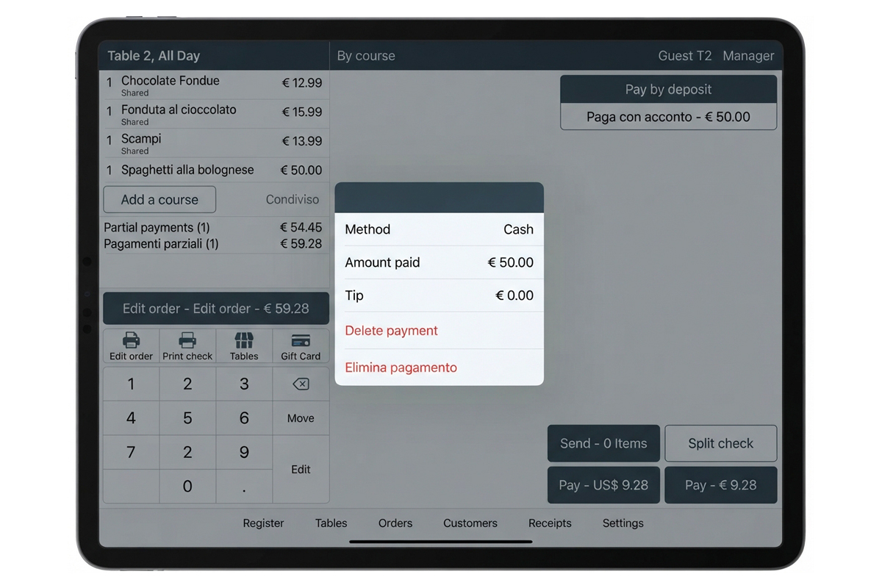This screenshot has height=588, width=882.
Task: Click the Move key on keypad
Action: (x=301, y=418)
